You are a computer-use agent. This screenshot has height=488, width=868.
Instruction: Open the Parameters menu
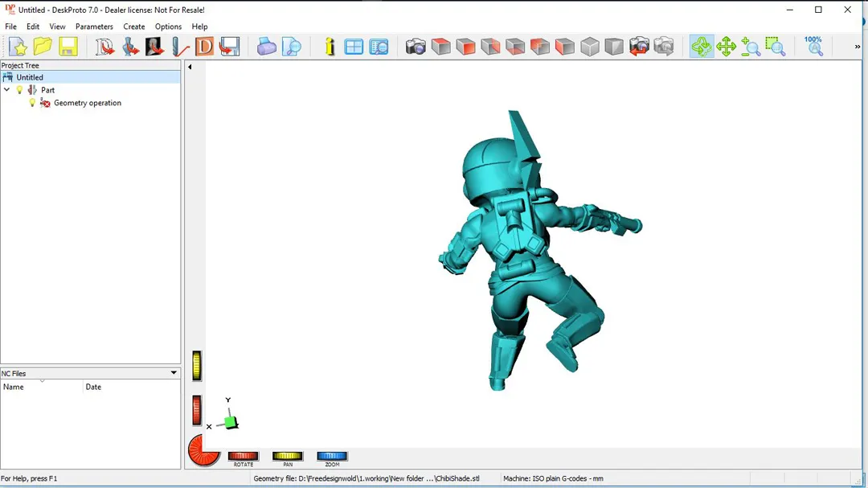94,27
